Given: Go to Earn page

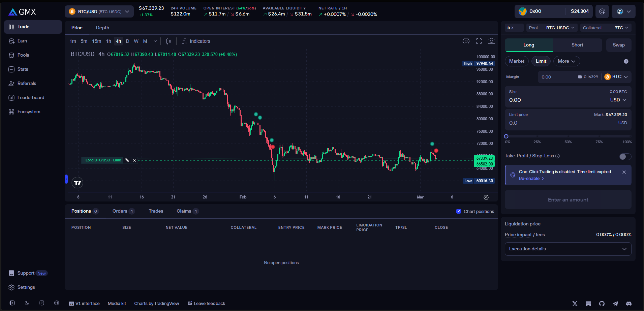Looking at the screenshot, I should pyautogui.click(x=33, y=41).
